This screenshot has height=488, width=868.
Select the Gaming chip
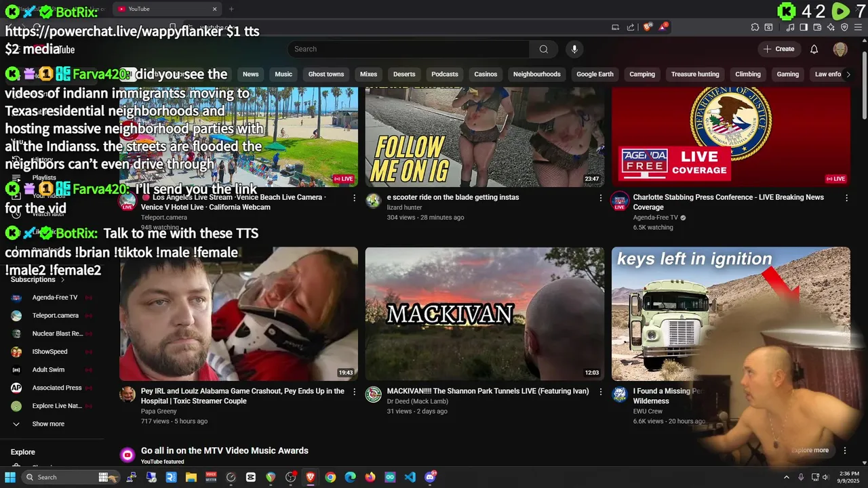point(787,74)
